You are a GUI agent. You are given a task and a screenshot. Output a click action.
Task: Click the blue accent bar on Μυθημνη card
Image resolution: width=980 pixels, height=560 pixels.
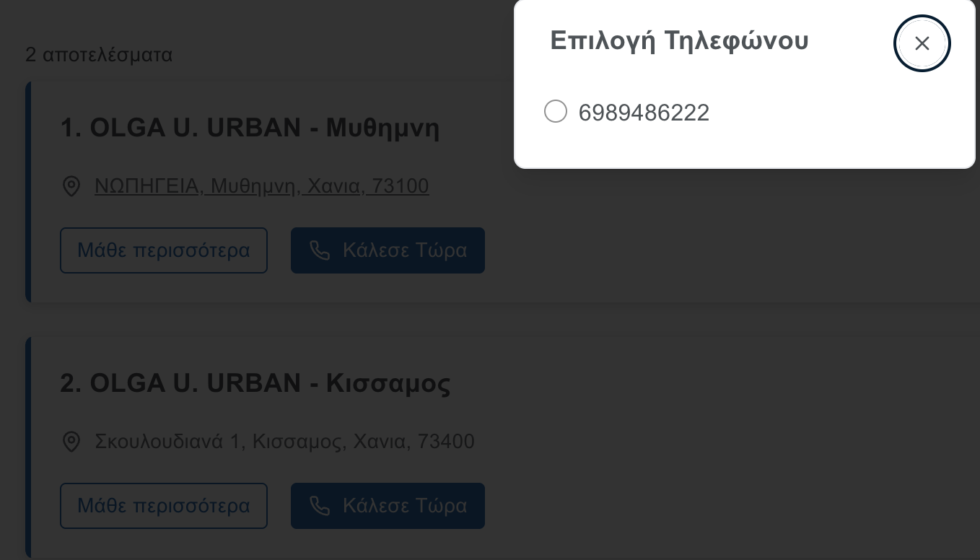click(x=28, y=192)
